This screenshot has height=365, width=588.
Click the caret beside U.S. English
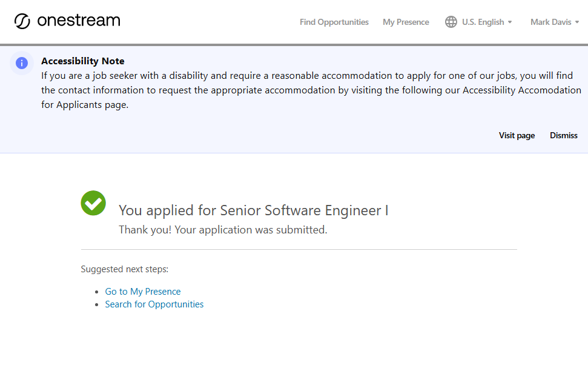(510, 22)
